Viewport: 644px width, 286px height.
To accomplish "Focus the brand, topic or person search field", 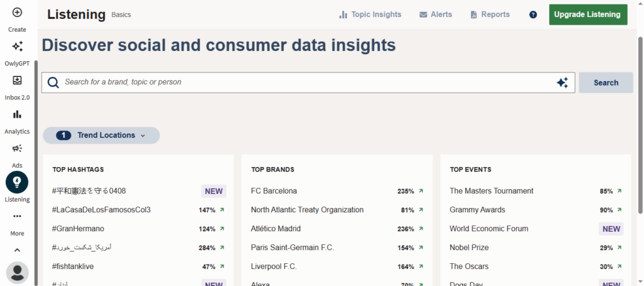I will (x=308, y=83).
